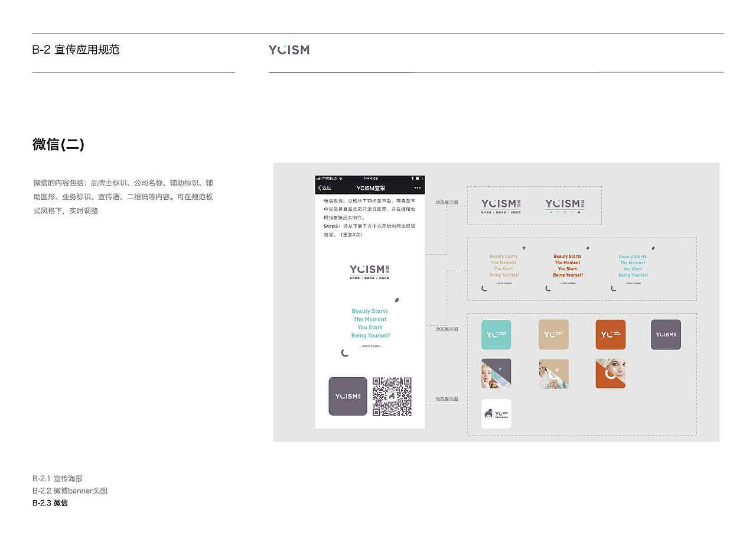The image size is (756, 535).
Task: Click the COCO CHANEL credit in the phone screen
Action: [x=370, y=346]
